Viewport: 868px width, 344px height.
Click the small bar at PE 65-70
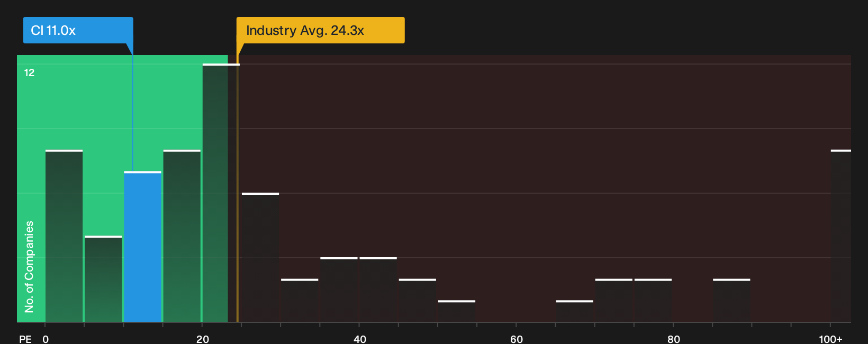(574, 311)
